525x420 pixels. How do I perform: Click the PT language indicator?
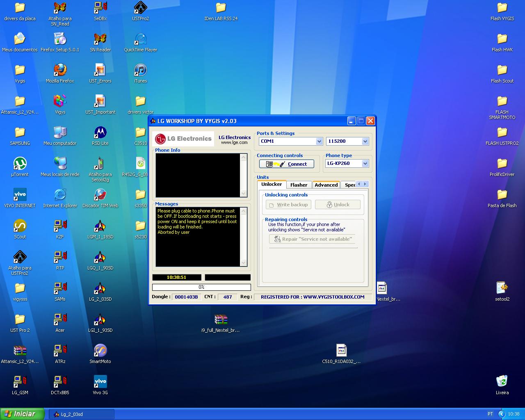[x=490, y=414]
